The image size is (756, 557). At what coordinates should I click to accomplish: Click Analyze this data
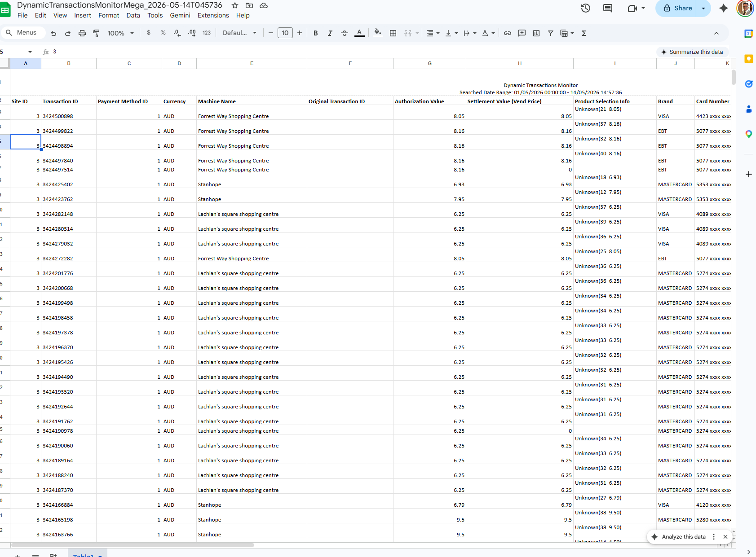(x=679, y=537)
